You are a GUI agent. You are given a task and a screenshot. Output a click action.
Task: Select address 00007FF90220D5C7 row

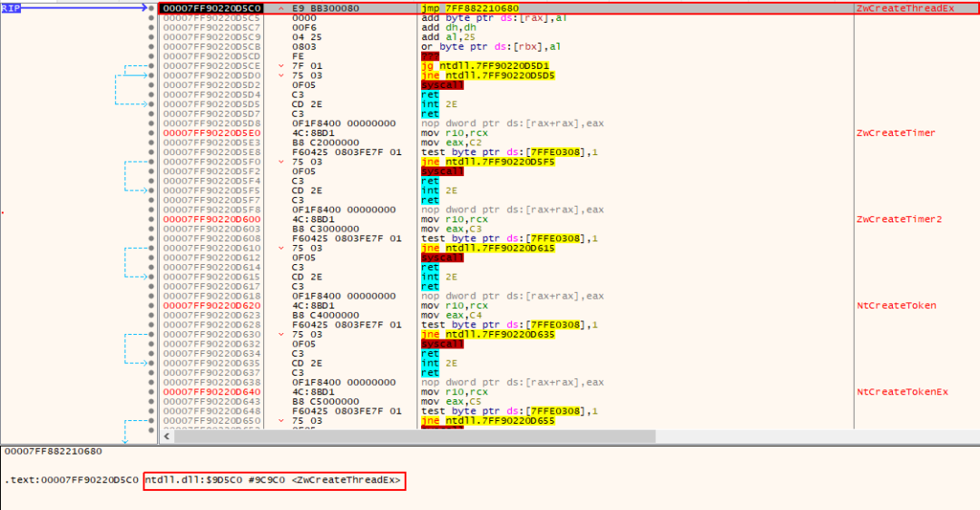click(211, 27)
